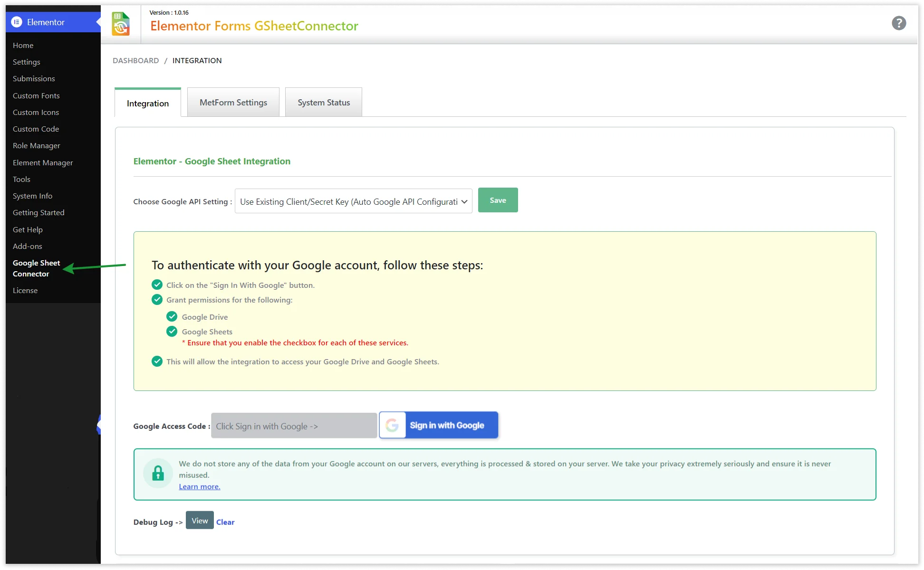Switch to the MetForm Settings tab
The image size is (924, 570).
pos(233,103)
